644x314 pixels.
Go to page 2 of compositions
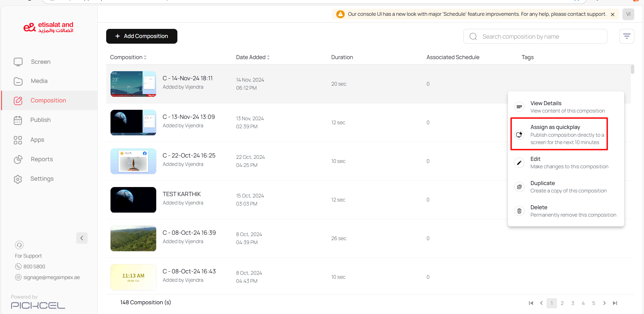tap(562, 303)
